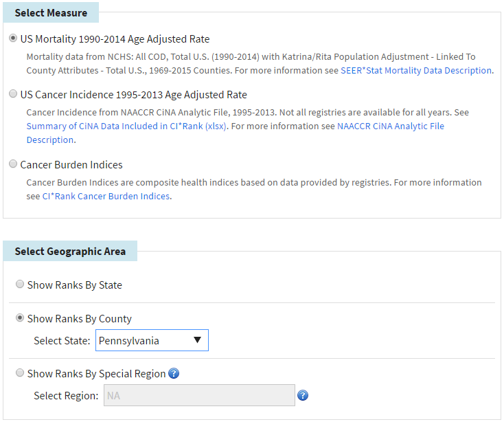
Task: Open Summary of CiNA Data Included in CI*Rank link
Action: (x=128, y=126)
